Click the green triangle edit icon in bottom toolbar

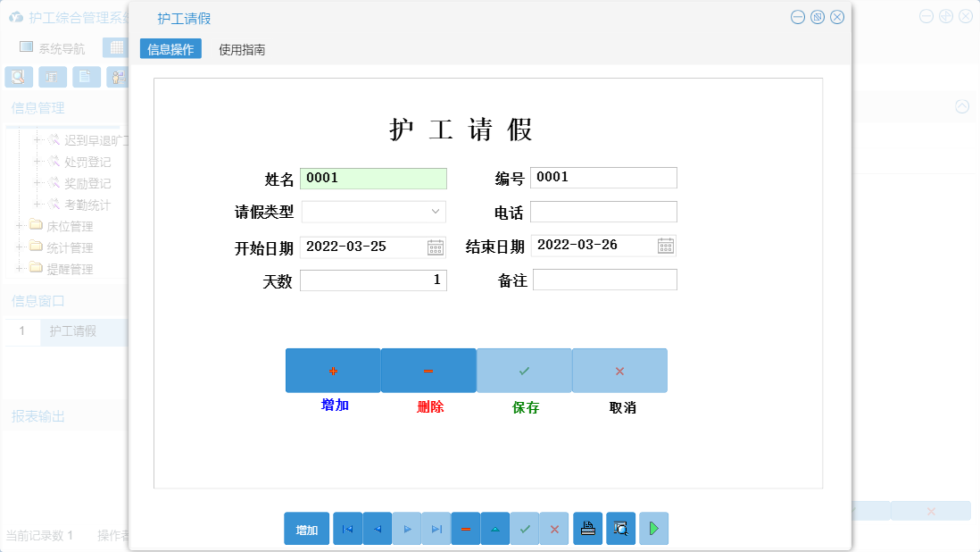[495, 528]
